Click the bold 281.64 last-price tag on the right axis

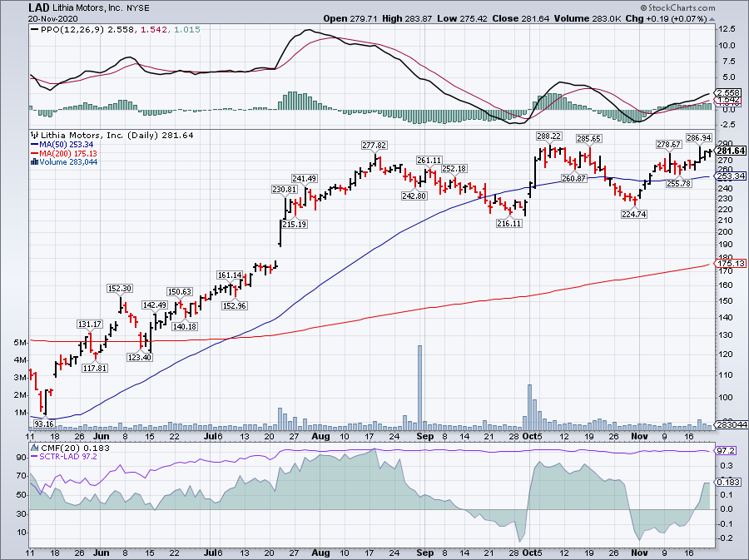[x=731, y=151]
